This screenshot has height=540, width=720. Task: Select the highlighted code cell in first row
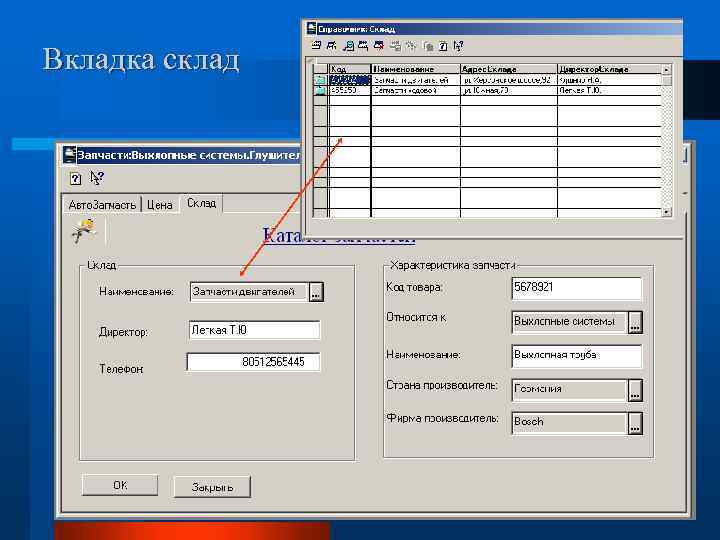click(349, 80)
